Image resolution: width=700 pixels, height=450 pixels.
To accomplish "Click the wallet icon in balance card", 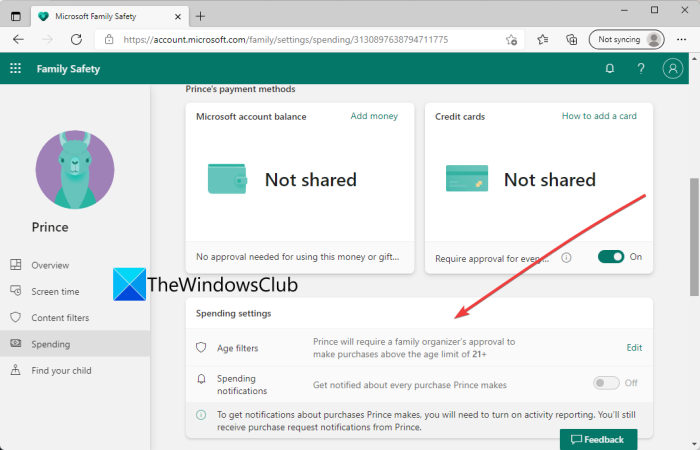I will [x=227, y=179].
